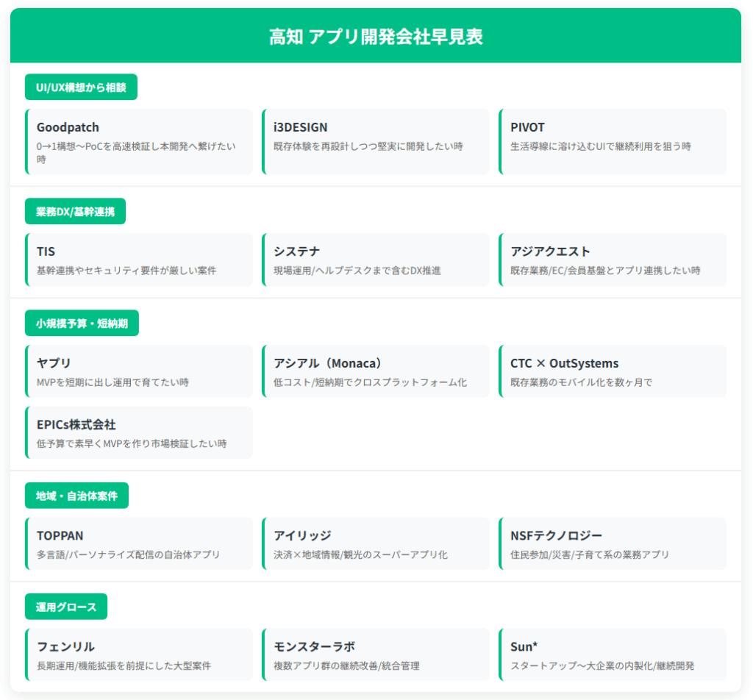Click the アシアル（Monaca） company name
This screenshot has height=700, width=753.
[x=327, y=363]
